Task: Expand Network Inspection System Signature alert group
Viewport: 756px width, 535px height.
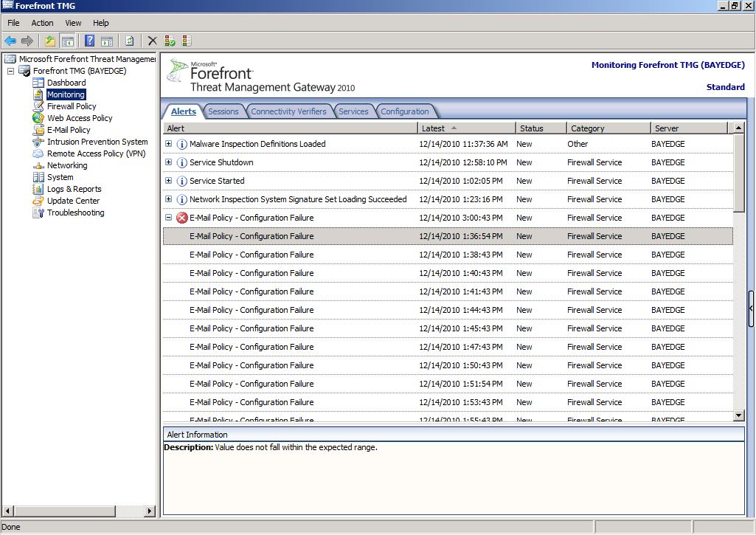Action: click(x=168, y=199)
